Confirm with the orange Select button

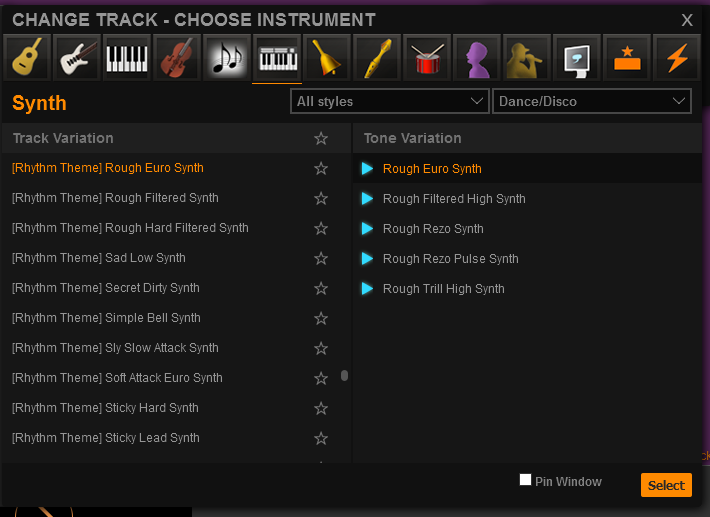click(666, 485)
